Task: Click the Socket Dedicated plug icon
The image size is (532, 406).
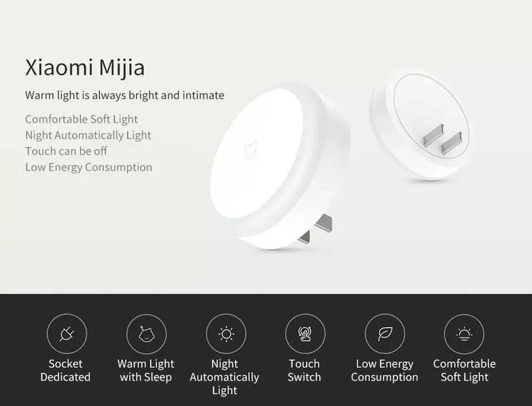Action: tap(67, 333)
